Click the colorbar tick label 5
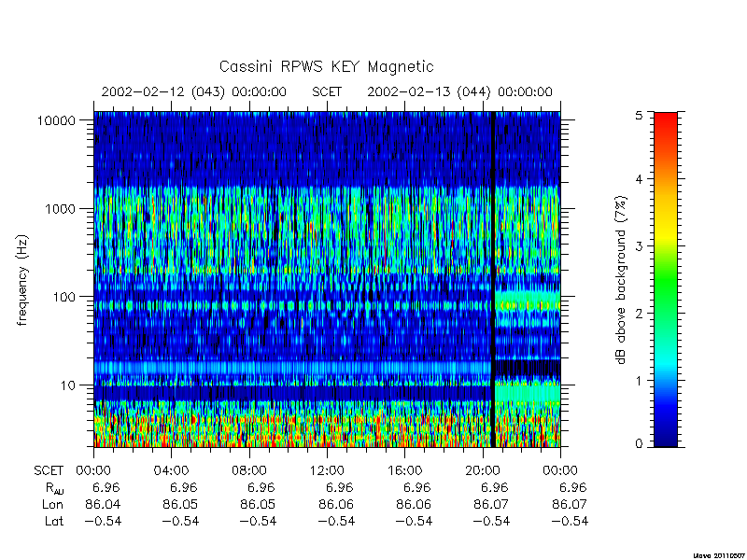 click(x=639, y=116)
